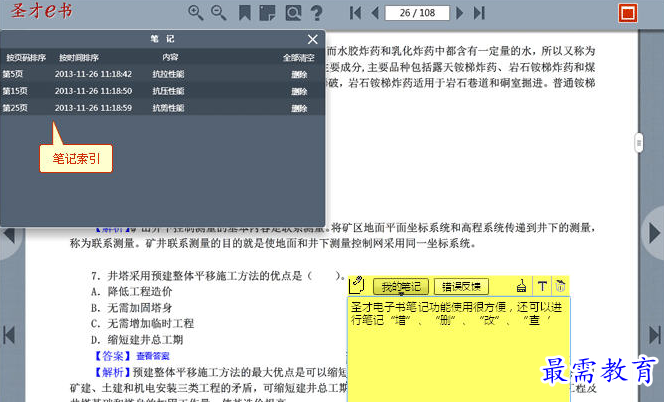
Task: Open the search tool icon in toolbar
Action: click(x=293, y=13)
